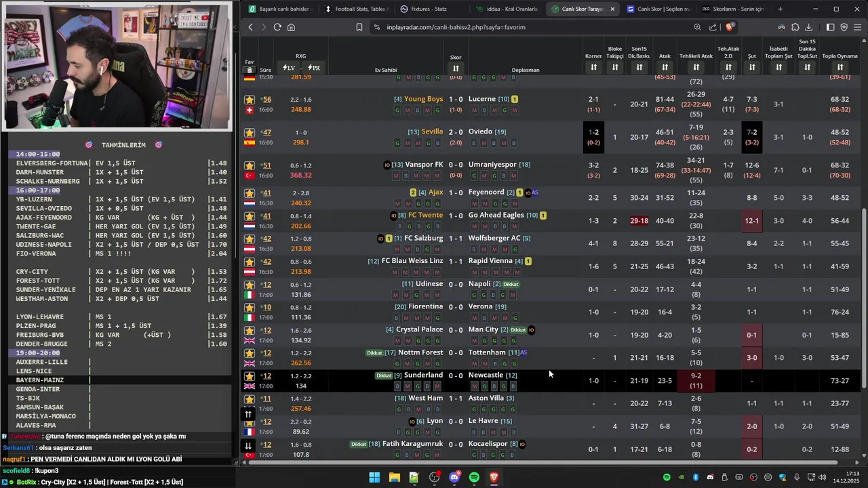868x488 pixels.
Task: Sort by Şut column arrows
Action: 751,67
